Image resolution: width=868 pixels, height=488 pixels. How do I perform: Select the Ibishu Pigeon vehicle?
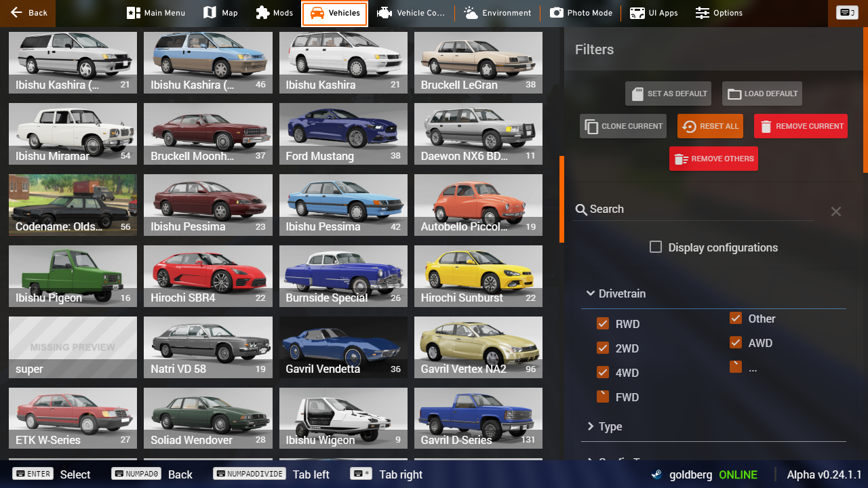click(73, 276)
